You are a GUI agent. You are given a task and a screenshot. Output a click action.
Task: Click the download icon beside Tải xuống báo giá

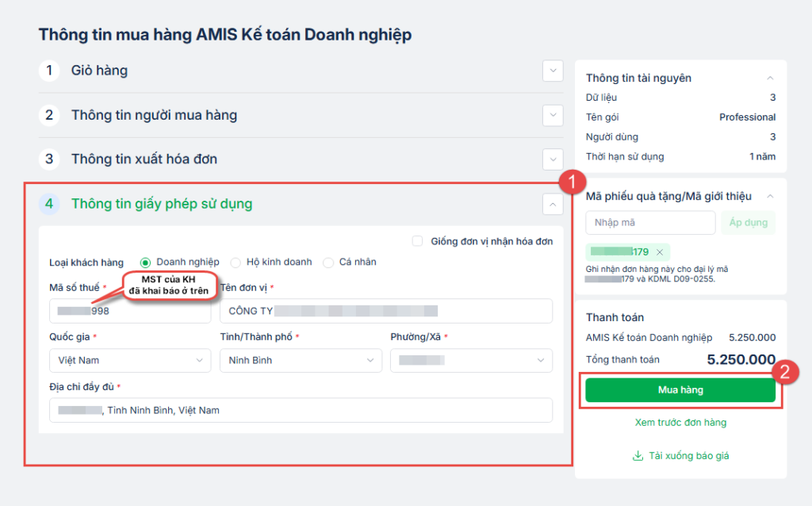638,456
